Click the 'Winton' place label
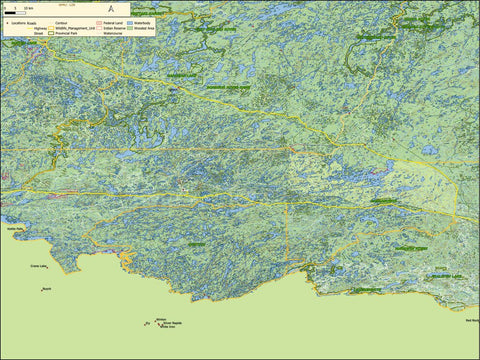 click(161, 319)
